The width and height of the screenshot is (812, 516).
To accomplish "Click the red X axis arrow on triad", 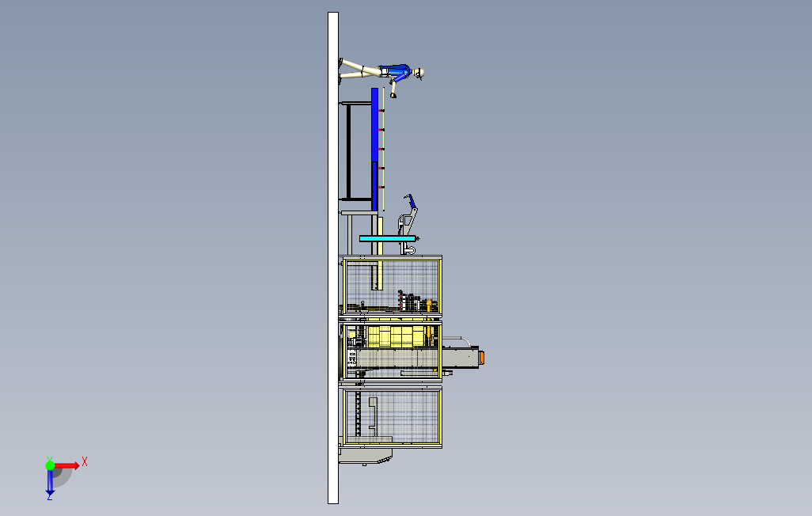I will click(x=67, y=466).
